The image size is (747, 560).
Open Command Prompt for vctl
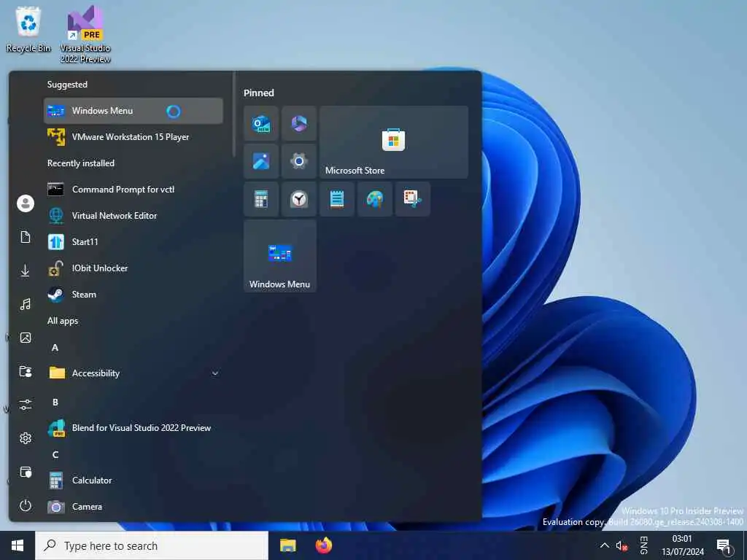point(133,190)
